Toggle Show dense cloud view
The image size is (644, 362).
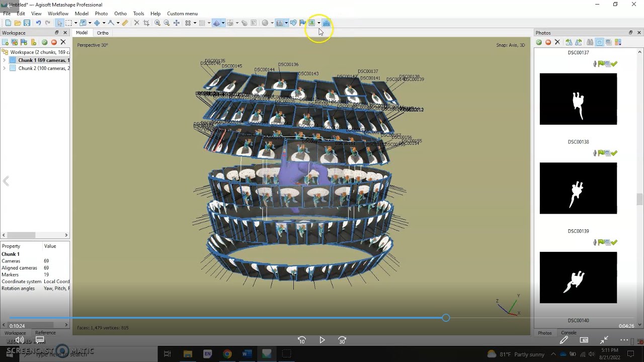tap(202, 23)
